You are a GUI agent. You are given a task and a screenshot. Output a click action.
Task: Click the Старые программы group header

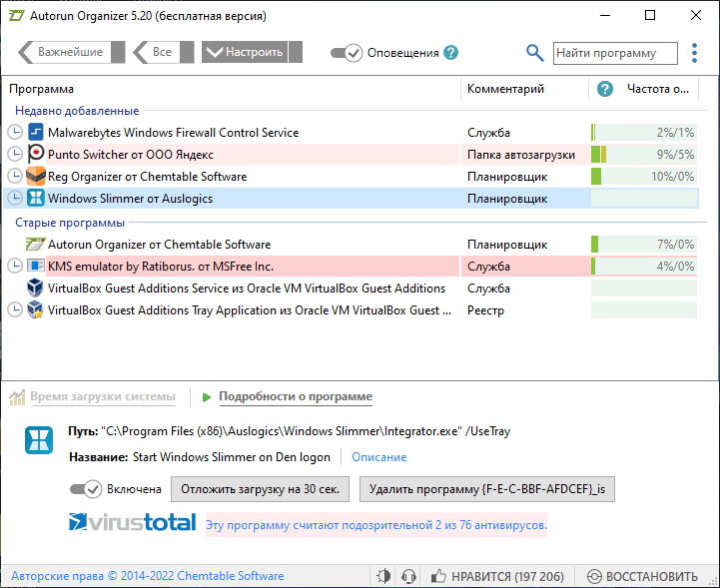pos(70,223)
